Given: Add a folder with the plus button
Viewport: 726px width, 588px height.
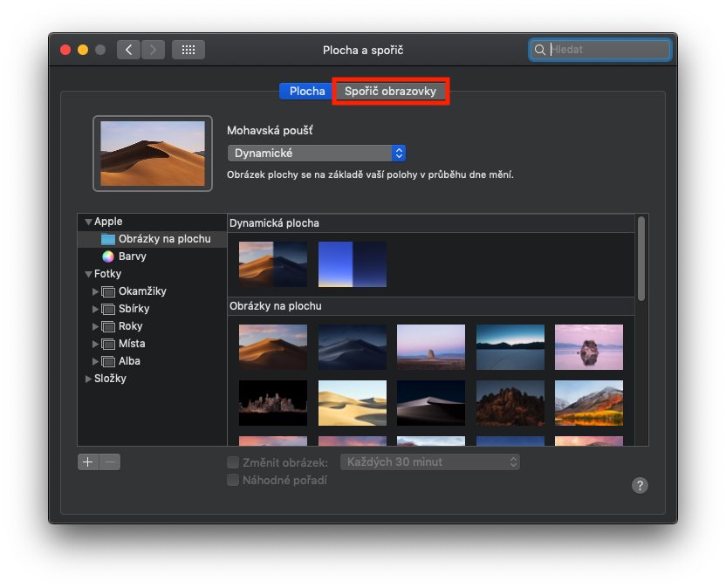Looking at the screenshot, I should (x=88, y=462).
